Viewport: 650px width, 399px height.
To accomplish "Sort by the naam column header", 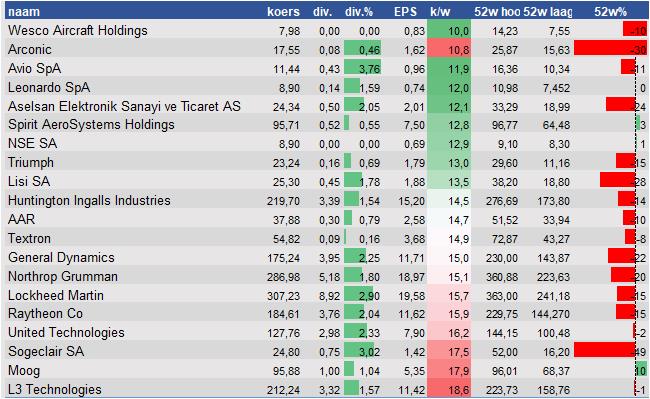I will (x=24, y=11).
